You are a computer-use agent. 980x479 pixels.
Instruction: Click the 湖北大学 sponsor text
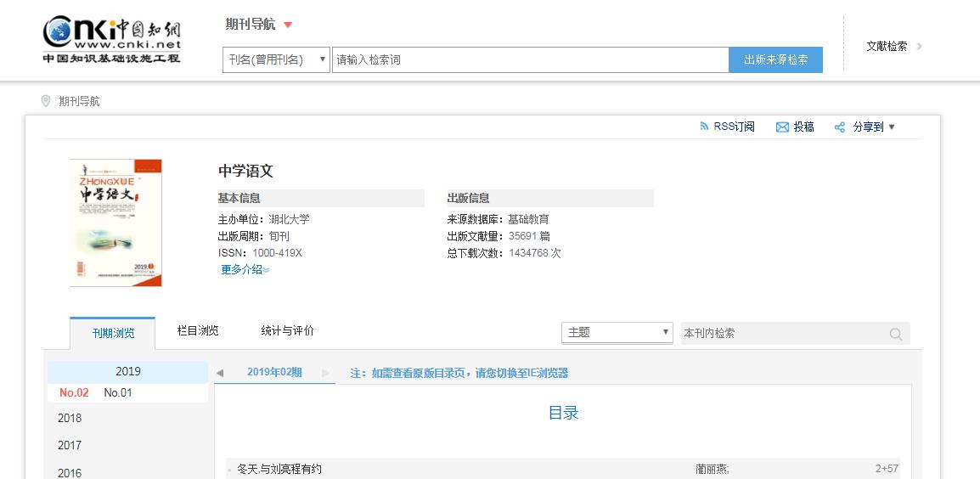click(x=289, y=219)
